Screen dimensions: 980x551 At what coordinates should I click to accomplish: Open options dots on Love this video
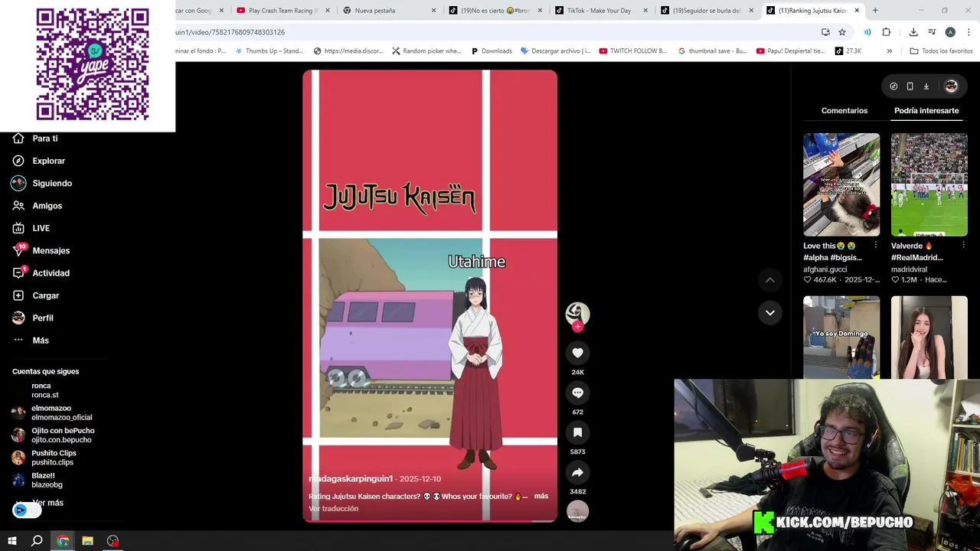pyautogui.click(x=875, y=246)
